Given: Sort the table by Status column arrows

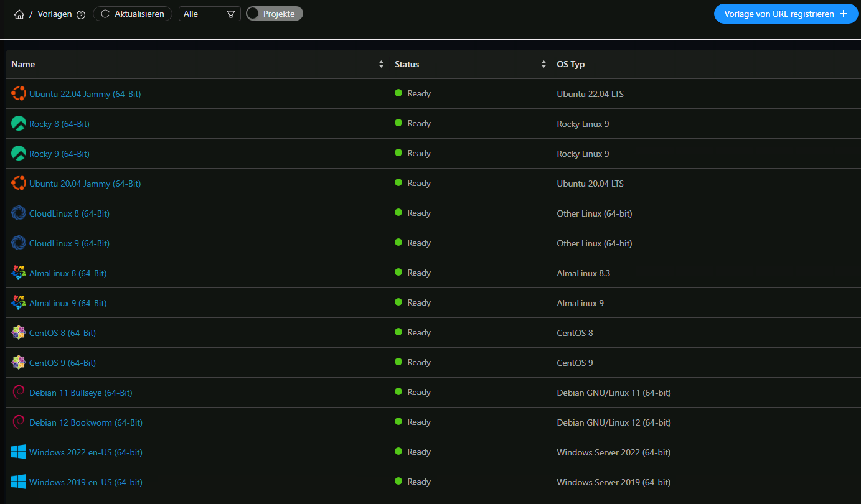Looking at the screenshot, I should pyautogui.click(x=543, y=64).
